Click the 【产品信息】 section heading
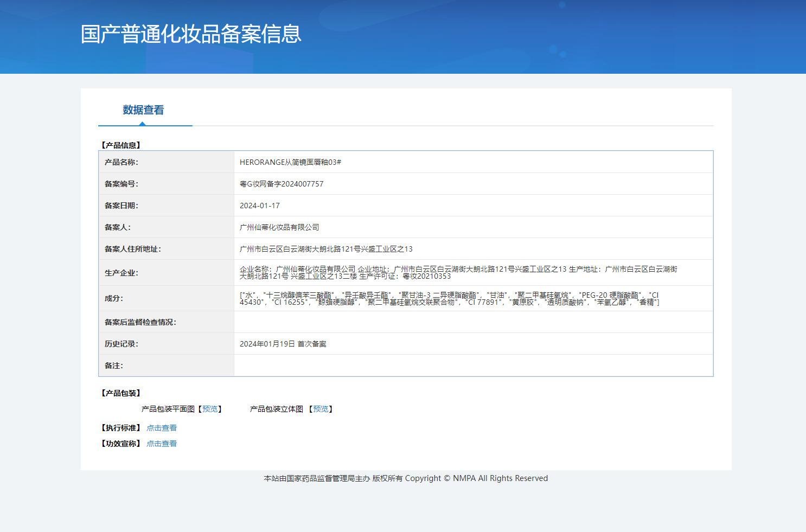Screen dimensions: 806x532 tap(121, 145)
